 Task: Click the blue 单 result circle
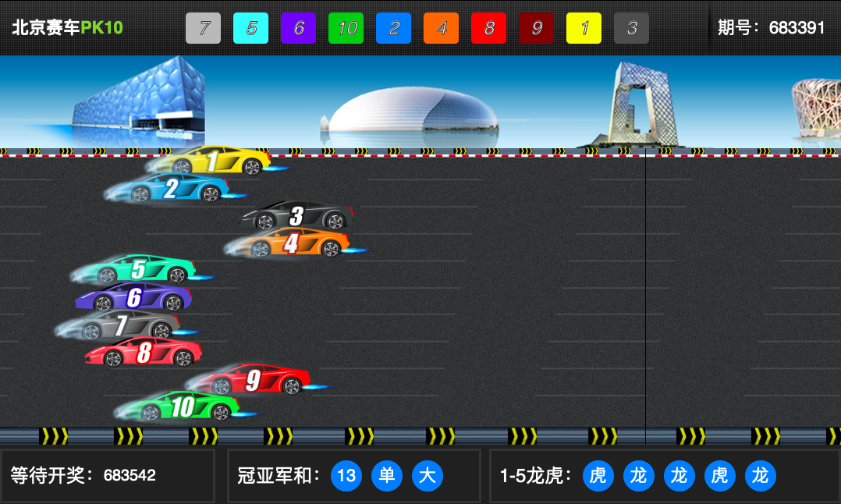[x=387, y=476]
